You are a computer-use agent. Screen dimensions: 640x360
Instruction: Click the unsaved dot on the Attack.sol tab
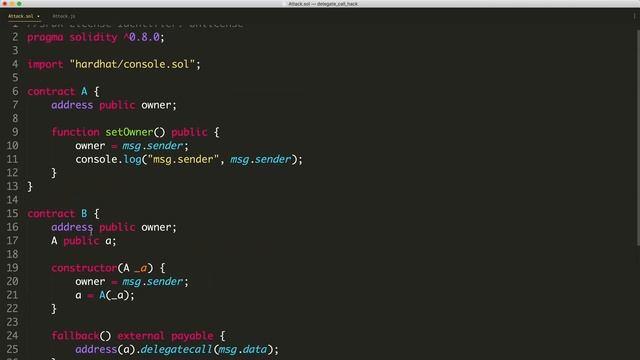[38, 16]
